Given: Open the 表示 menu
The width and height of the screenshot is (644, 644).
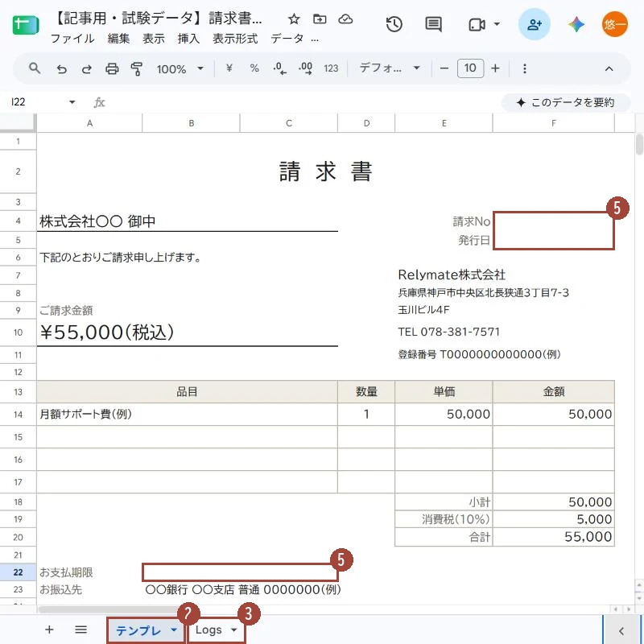Looking at the screenshot, I should pyautogui.click(x=154, y=39).
